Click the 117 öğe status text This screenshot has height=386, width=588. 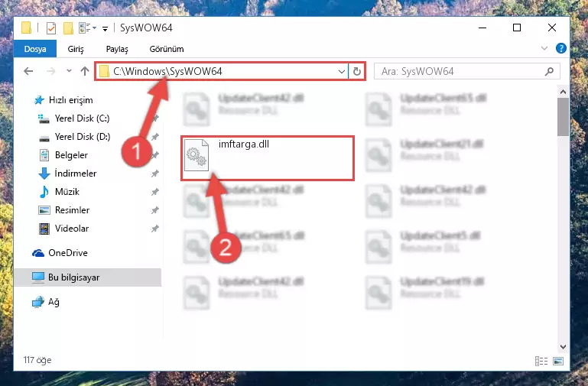click(x=37, y=360)
